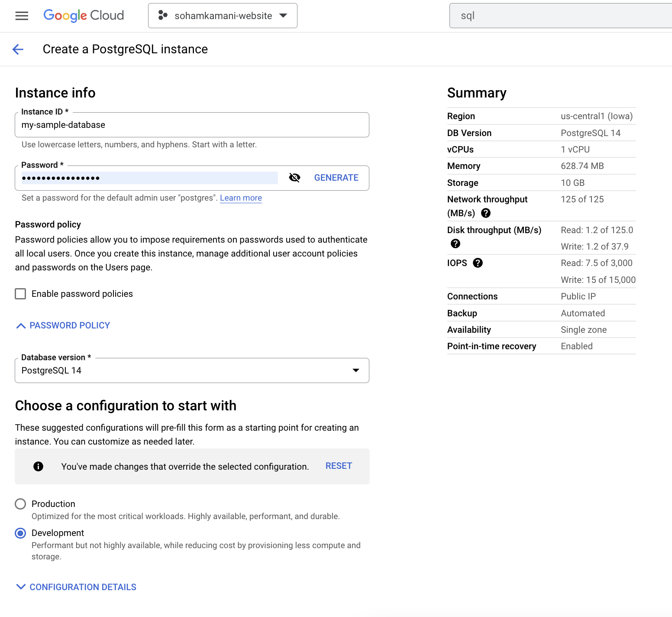The height and width of the screenshot is (617, 672).
Task: Open the sohamkamani-website project selector
Action: [223, 16]
